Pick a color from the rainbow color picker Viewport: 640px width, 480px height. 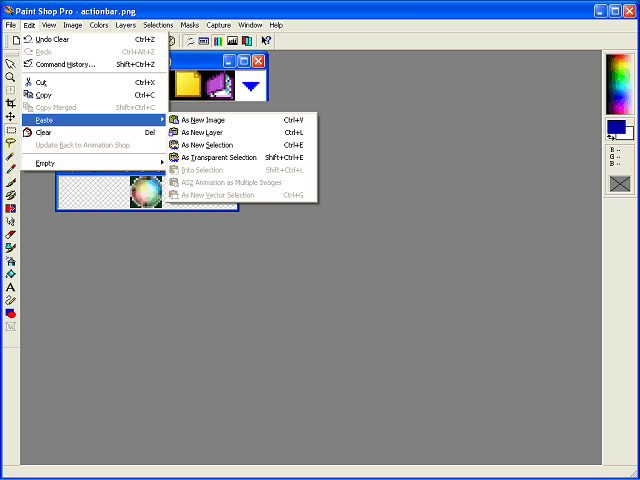(x=619, y=84)
